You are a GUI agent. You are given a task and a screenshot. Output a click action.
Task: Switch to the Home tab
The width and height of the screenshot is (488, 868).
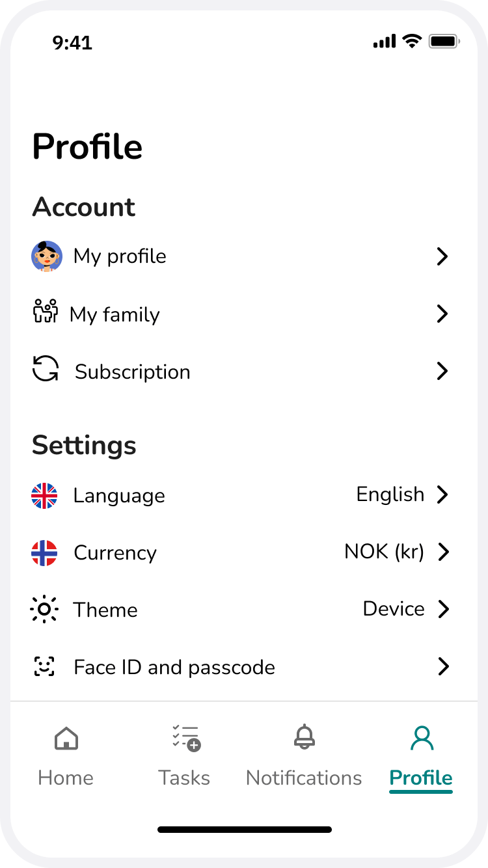point(66,755)
